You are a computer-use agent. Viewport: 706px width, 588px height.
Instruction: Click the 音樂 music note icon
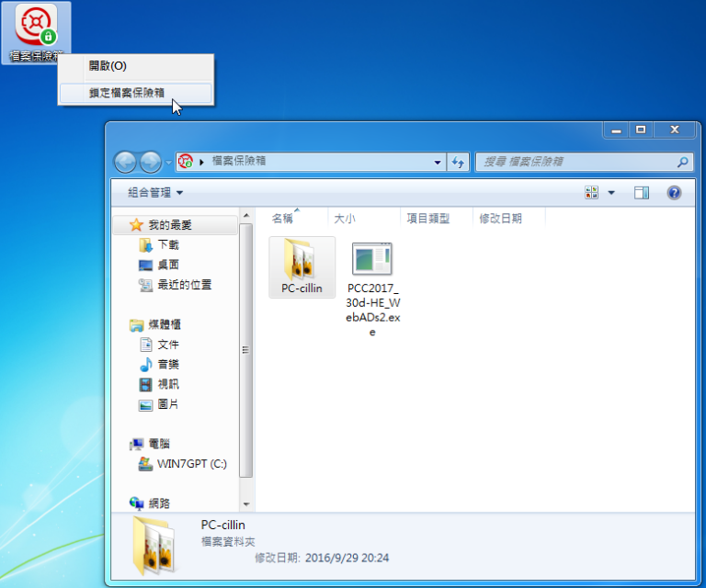click(145, 365)
